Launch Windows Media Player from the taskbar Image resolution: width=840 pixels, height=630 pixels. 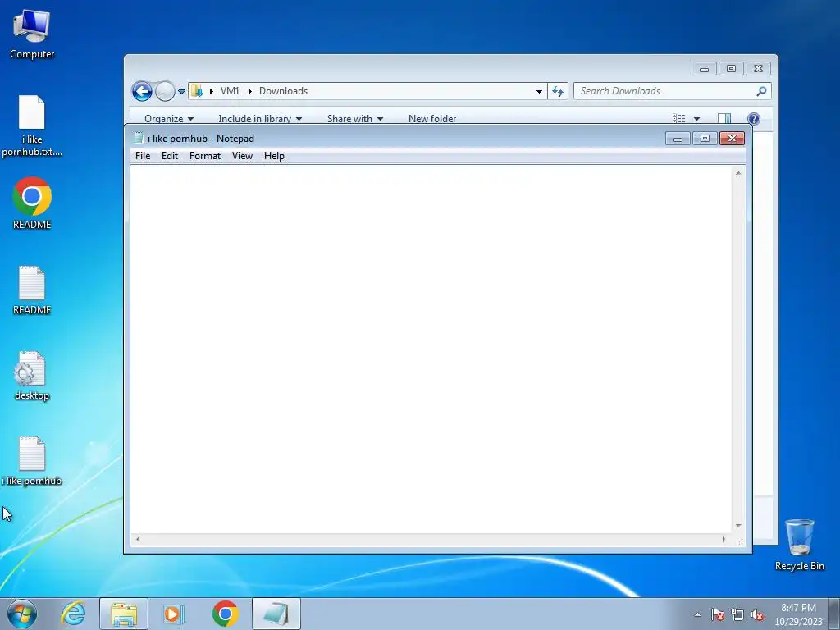point(174,614)
